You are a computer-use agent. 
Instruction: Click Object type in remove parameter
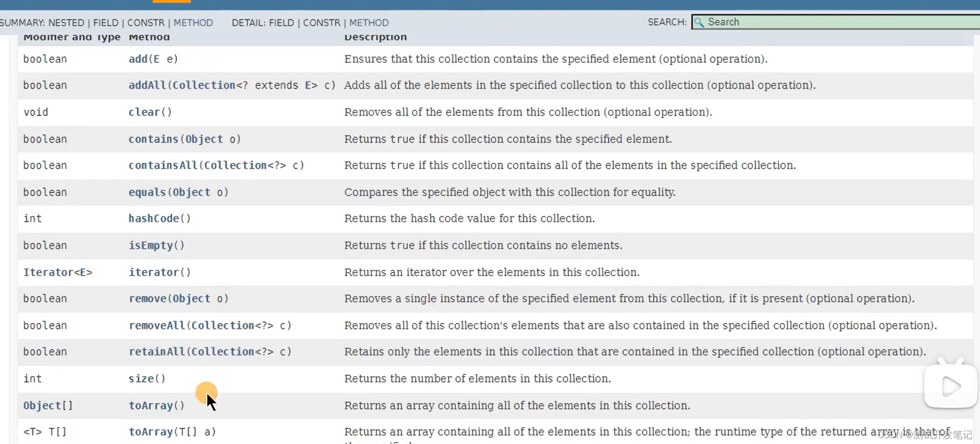point(192,298)
